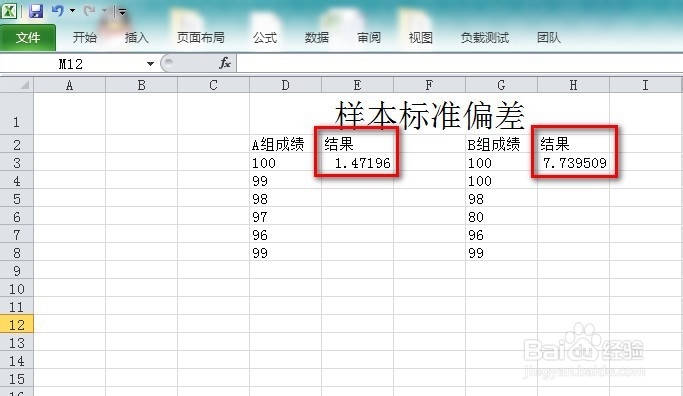
Task: Select column D header
Action: point(285,85)
